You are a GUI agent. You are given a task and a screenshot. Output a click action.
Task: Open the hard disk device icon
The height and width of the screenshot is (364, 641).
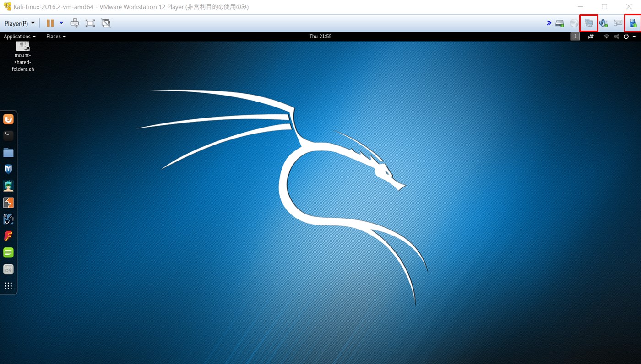(560, 23)
